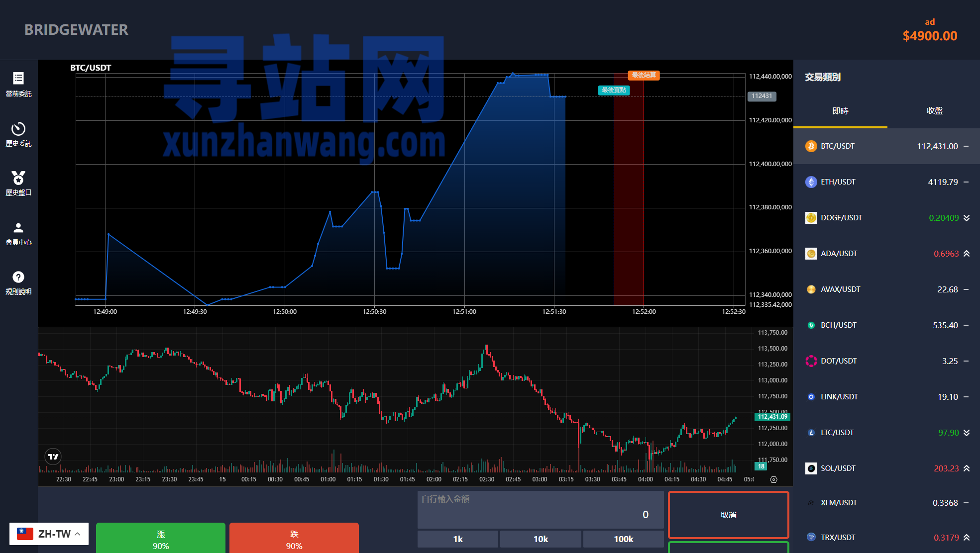
Task: Click the TradingView logo on chart
Action: 53,457
